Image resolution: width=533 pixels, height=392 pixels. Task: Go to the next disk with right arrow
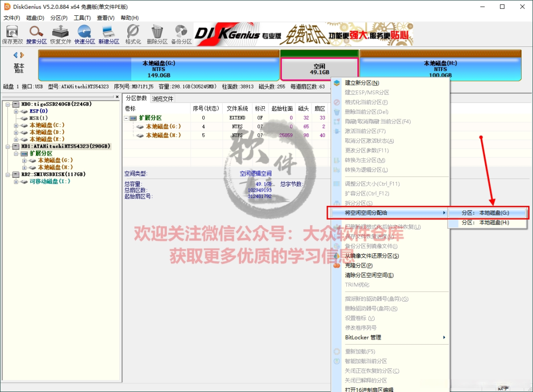[x=22, y=55]
